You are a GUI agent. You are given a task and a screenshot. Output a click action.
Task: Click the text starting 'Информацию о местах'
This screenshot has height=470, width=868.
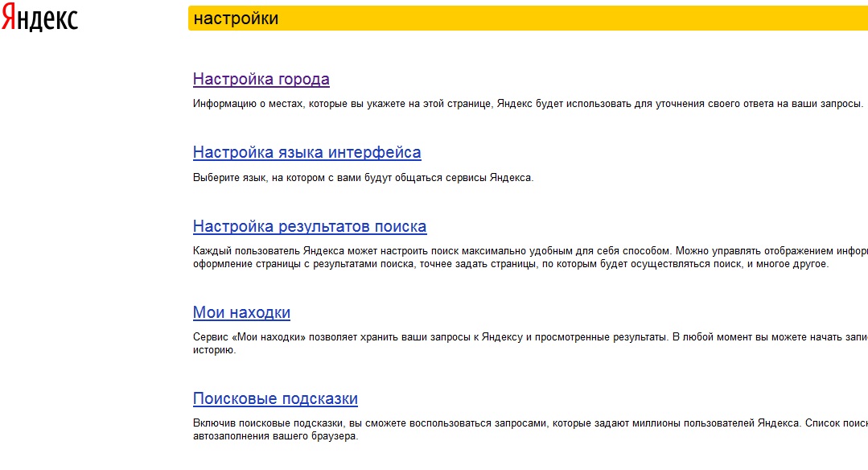[528, 104]
